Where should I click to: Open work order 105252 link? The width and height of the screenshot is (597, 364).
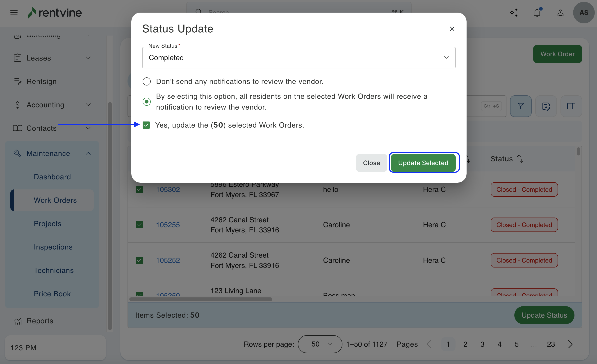click(x=168, y=260)
